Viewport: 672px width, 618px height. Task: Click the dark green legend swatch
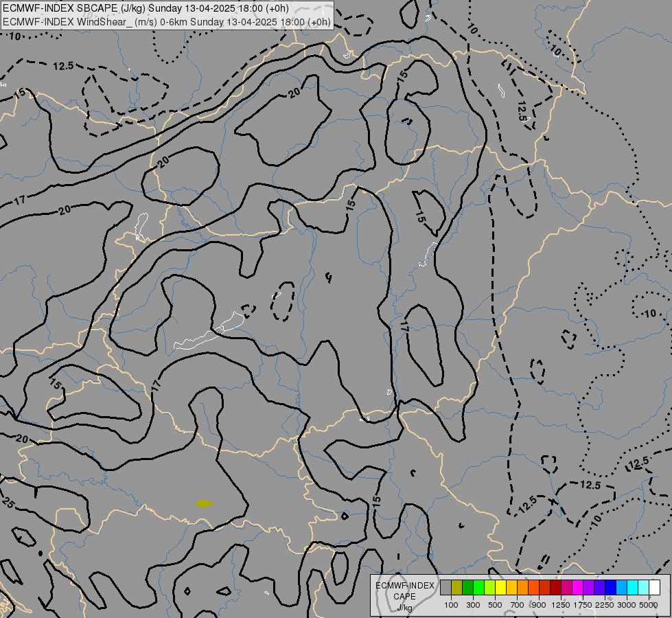467,587
